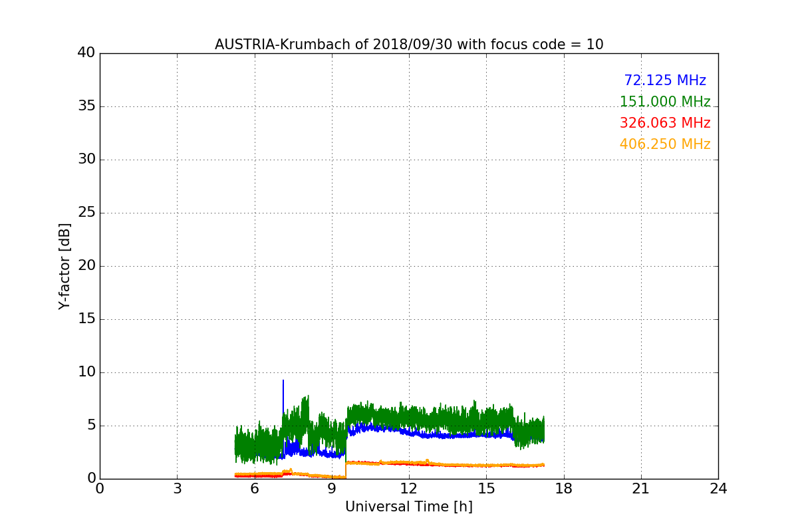This screenshot has width=798, height=532.
Task: Click the y-axis tick label 25
Action: pos(86,213)
